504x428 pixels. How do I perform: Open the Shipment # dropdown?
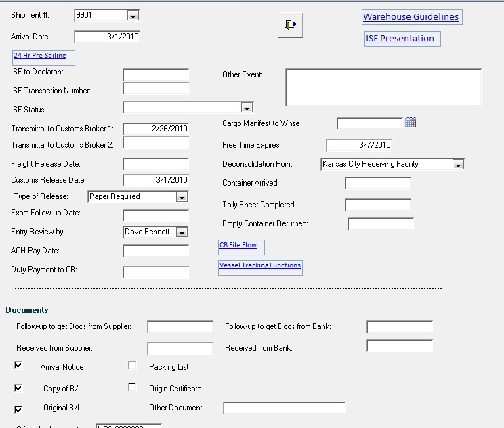(x=133, y=16)
